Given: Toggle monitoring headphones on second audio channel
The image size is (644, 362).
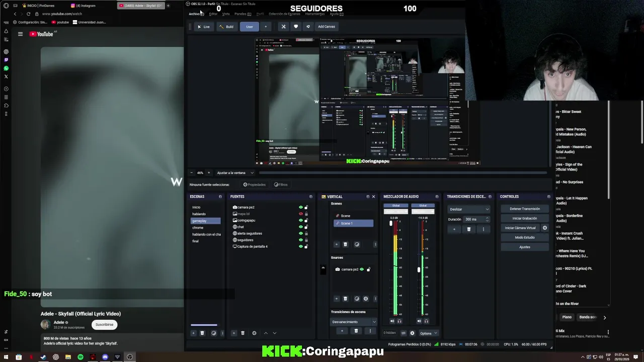Looking at the screenshot, I should point(426,321).
